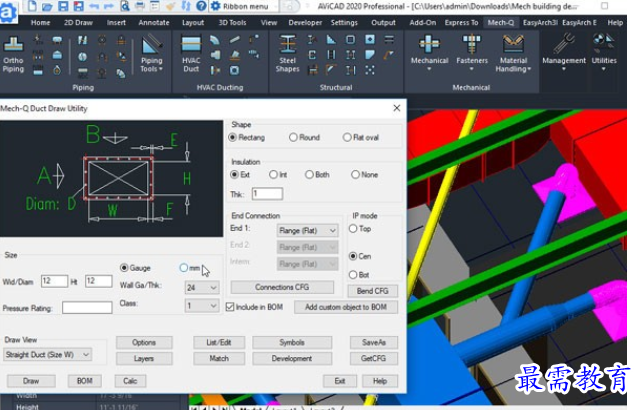Image resolution: width=639 pixels, height=410 pixels.
Task: Click the New file icon in quick access toolbar
Action: pyautogui.click(x=31, y=6)
